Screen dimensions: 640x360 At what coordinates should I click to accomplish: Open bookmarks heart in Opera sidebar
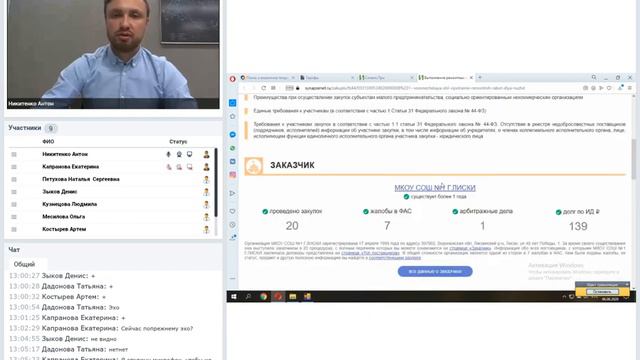tap(233, 211)
